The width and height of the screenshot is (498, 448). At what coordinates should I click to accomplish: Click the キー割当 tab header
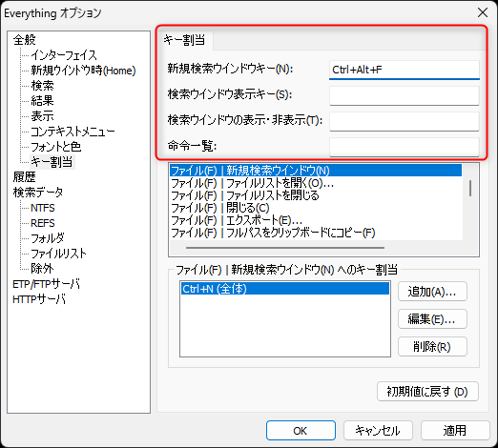coord(184,40)
